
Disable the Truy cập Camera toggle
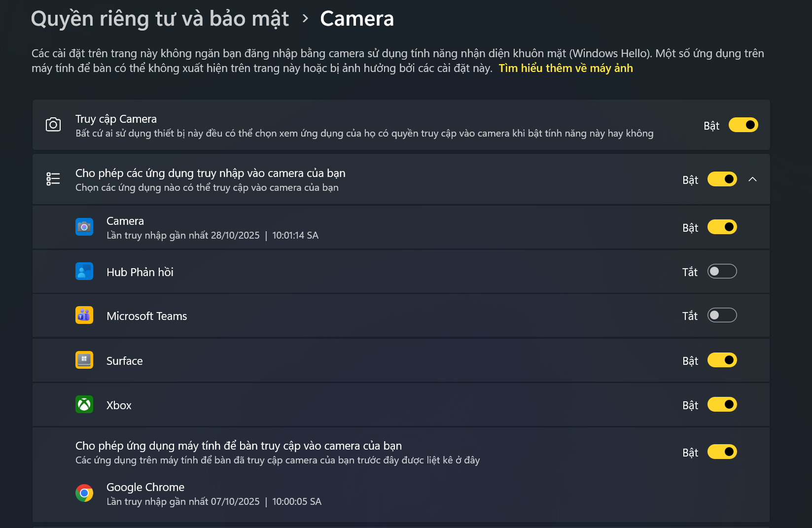[743, 125]
